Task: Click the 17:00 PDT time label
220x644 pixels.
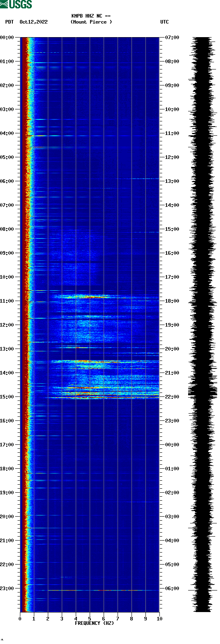Action: (x=7, y=445)
